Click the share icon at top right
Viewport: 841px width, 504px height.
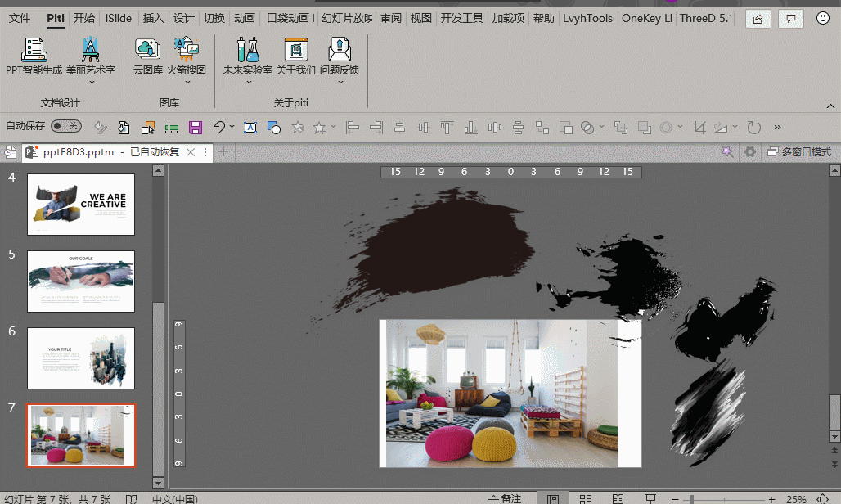coord(758,18)
